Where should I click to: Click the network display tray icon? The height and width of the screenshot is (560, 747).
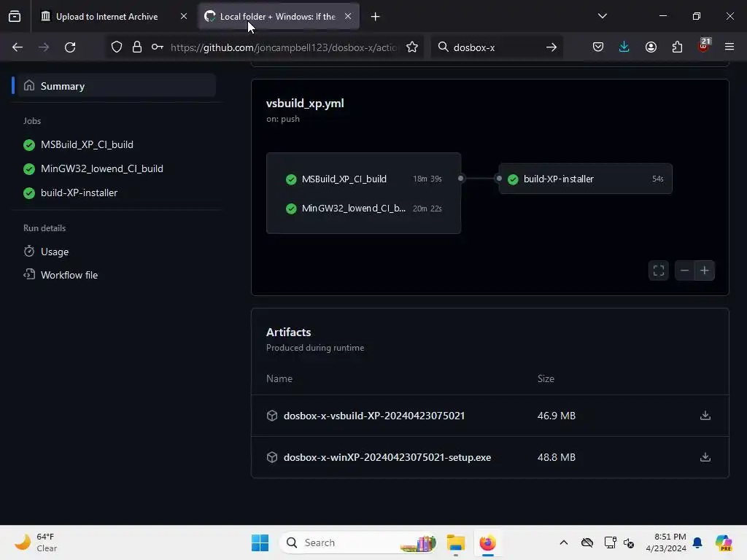click(x=610, y=542)
